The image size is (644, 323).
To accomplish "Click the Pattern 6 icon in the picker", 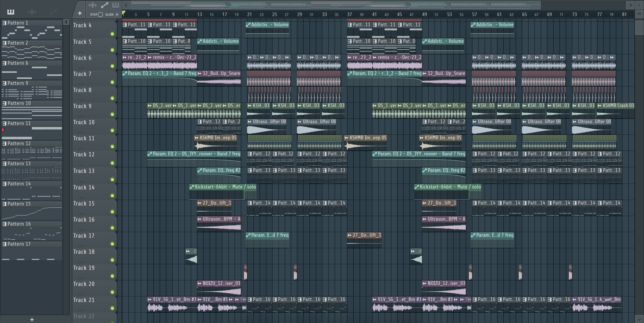I will pos(4,63).
